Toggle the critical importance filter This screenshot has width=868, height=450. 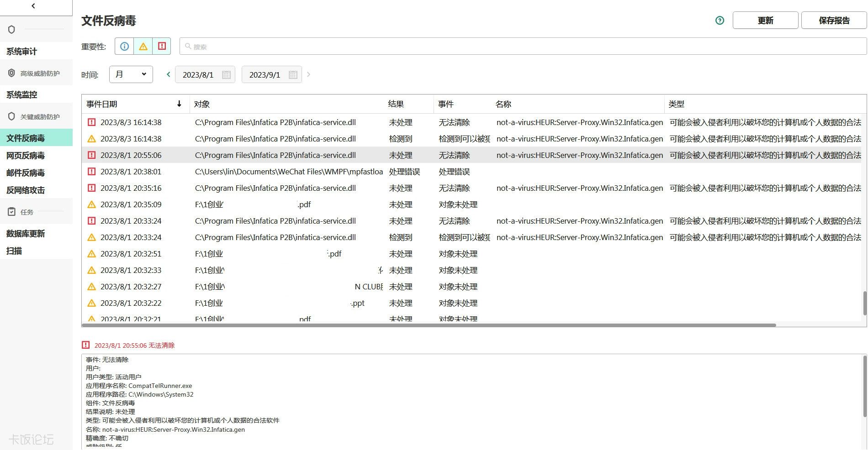point(162,47)
